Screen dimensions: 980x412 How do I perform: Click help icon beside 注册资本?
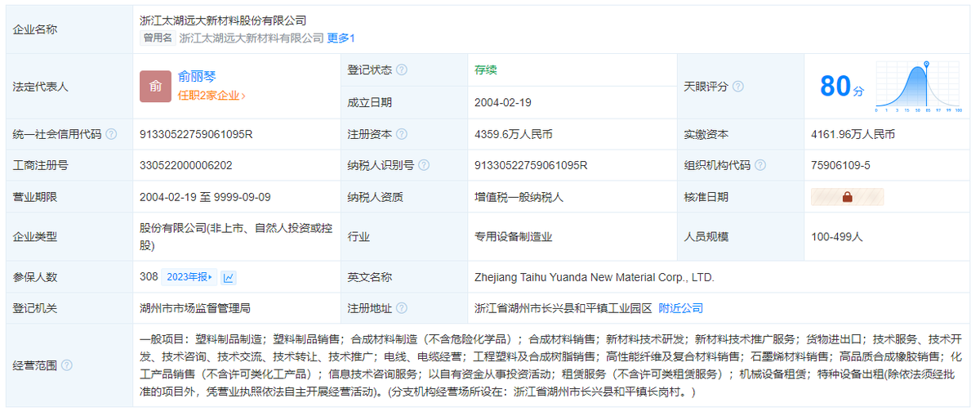point(402,134)
